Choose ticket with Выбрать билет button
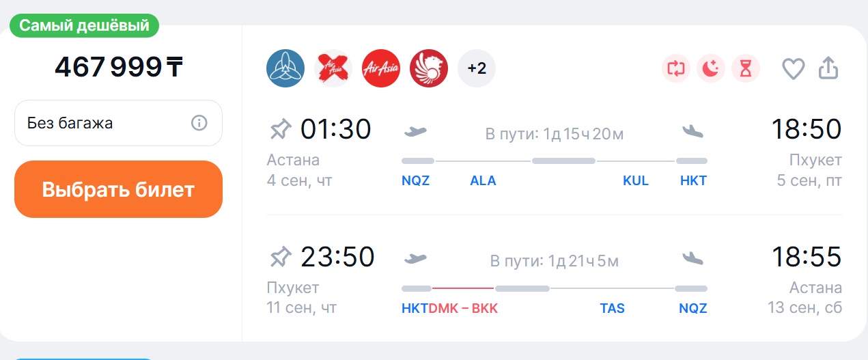 coord(118,189)
